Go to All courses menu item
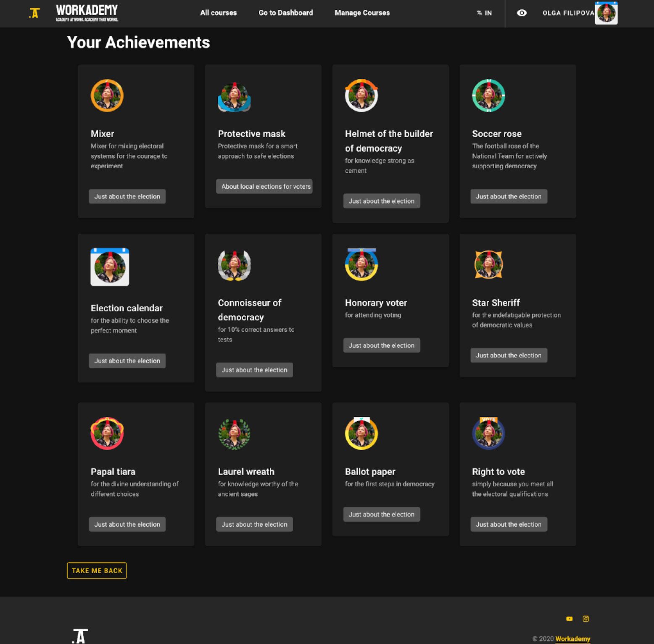The image size is (654, 644). [x=219, y=13]
